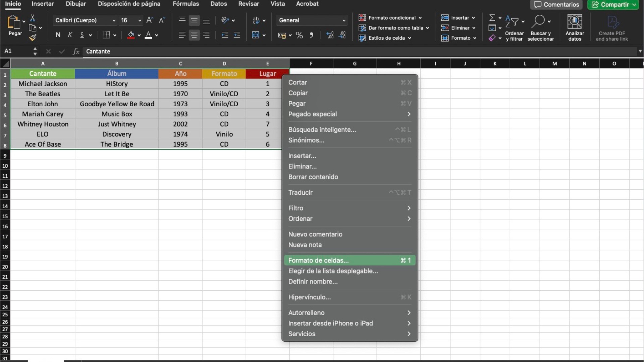Toggle bold N formatting

tap(58, 35)
